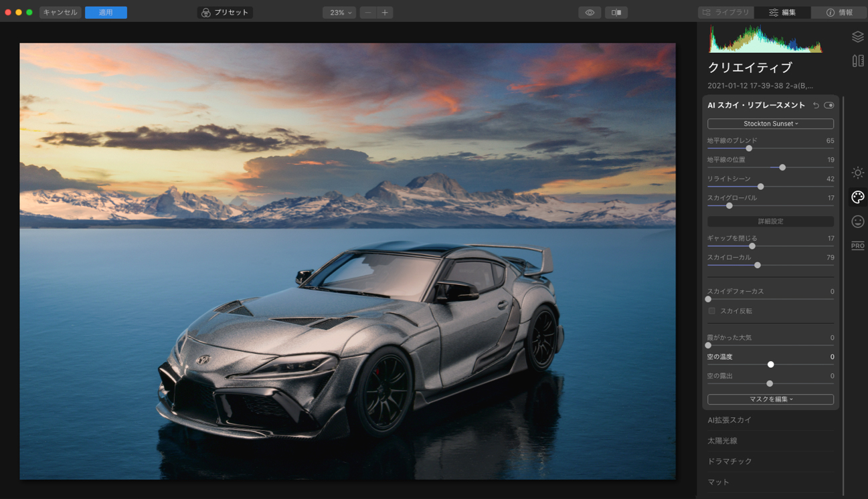Toggle the eye preview button
The height and width of the screenshot is (499, 868).
pyautogui.click(x=589, y=13)
